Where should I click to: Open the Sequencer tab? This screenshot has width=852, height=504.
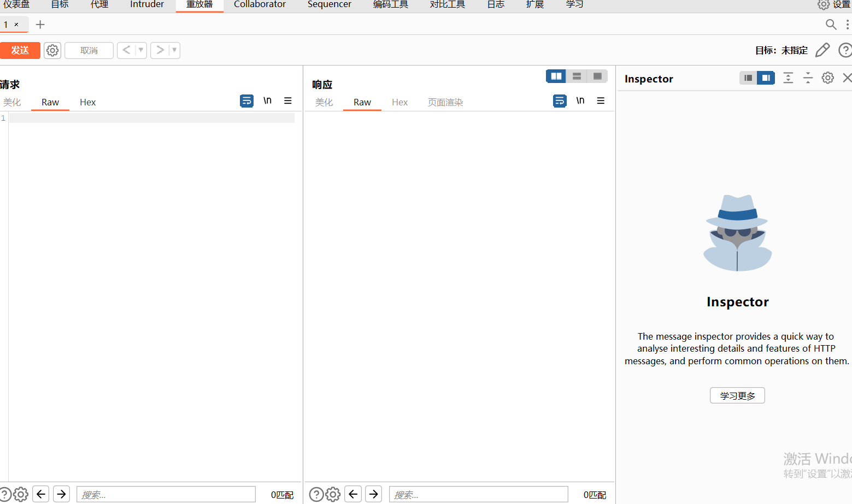(x=330, y=4)
